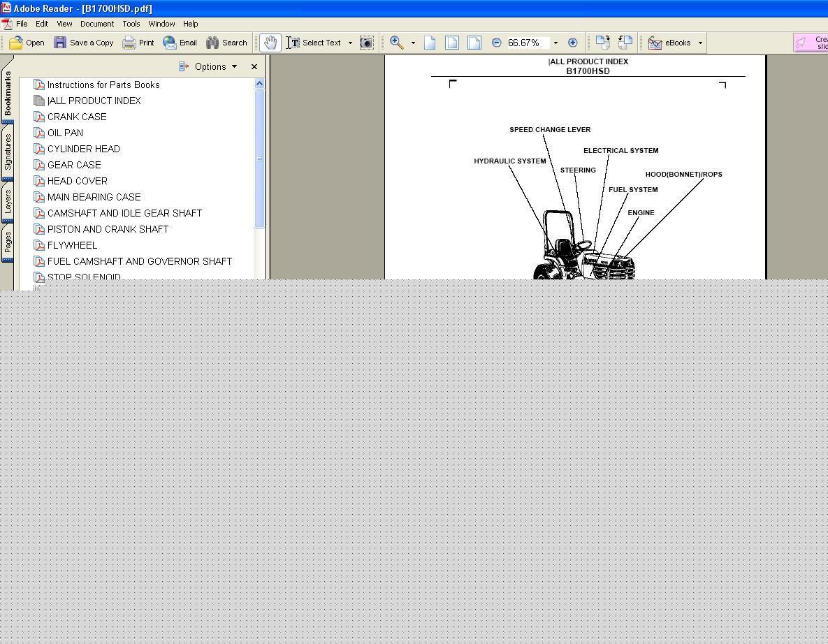Select the Hand tool
This screenshot has width=828, height=644.
(x=270, y=43)
